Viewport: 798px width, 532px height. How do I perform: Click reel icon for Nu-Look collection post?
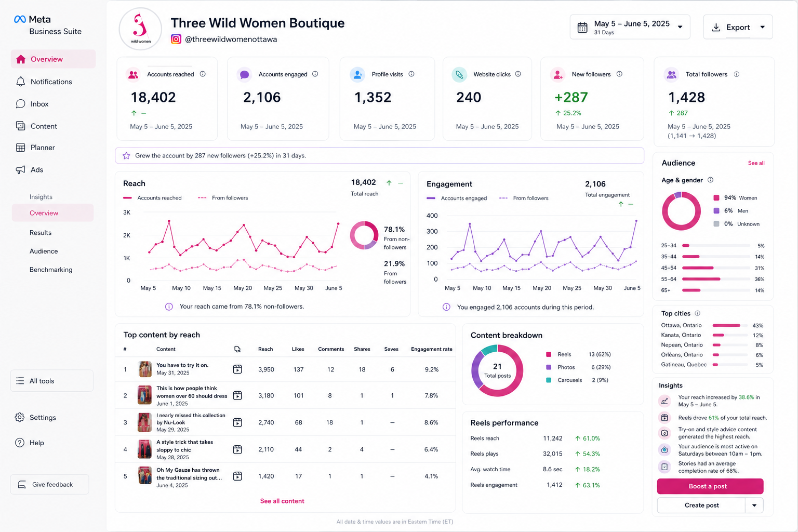point(237,422)
